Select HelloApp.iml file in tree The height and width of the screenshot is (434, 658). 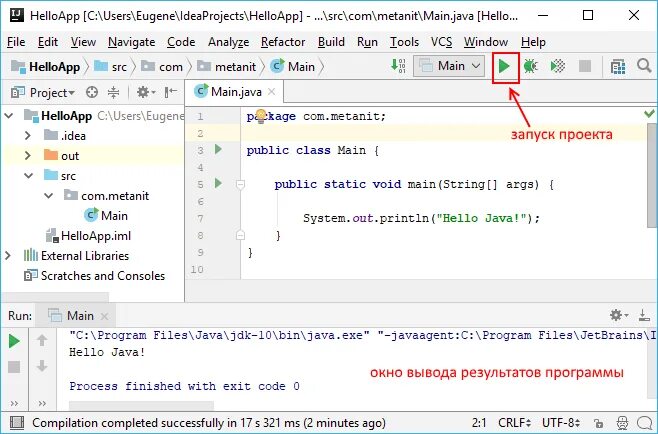(88, 235)
